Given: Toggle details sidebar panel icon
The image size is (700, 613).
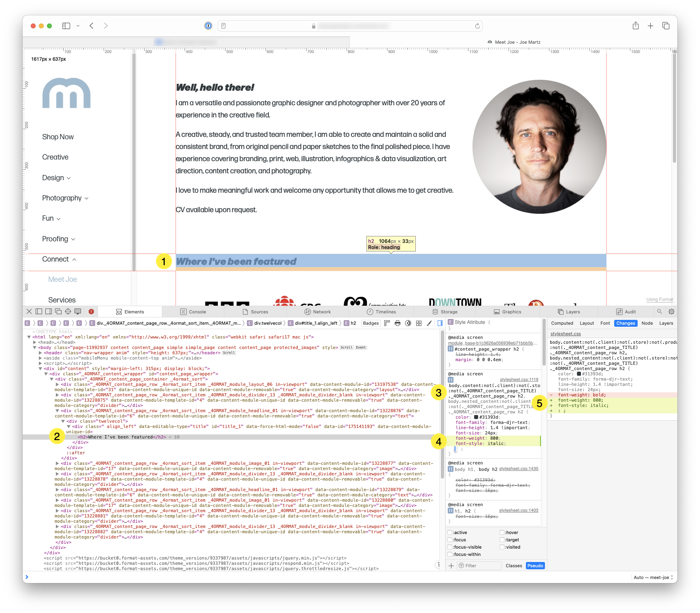Looking at the screenshot, I should point(440,323).
